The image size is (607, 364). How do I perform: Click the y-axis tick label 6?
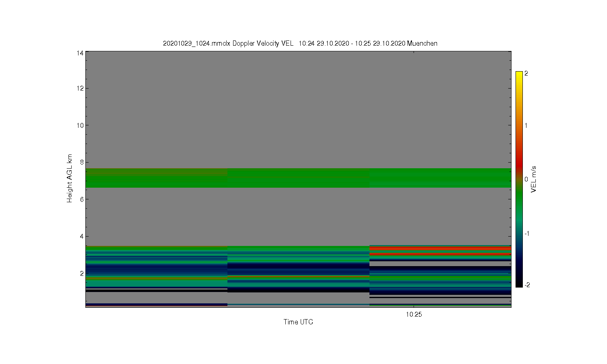click(x=82, y=199)
